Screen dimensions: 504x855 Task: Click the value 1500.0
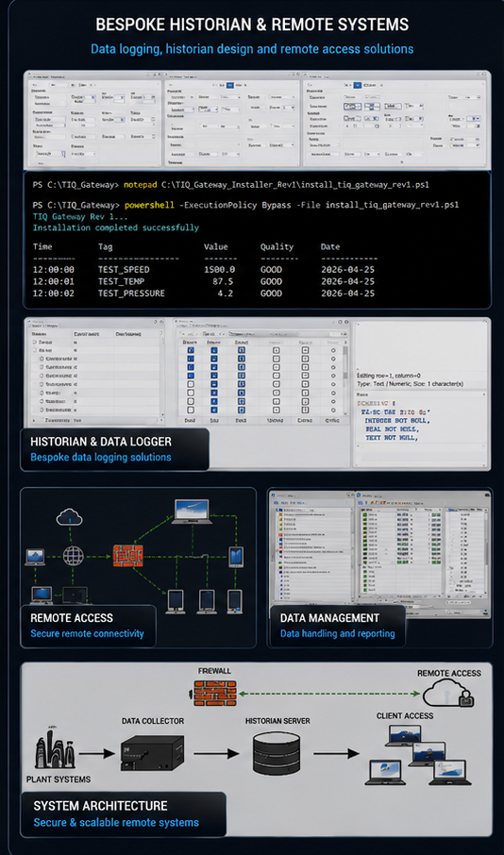[219, 270]
